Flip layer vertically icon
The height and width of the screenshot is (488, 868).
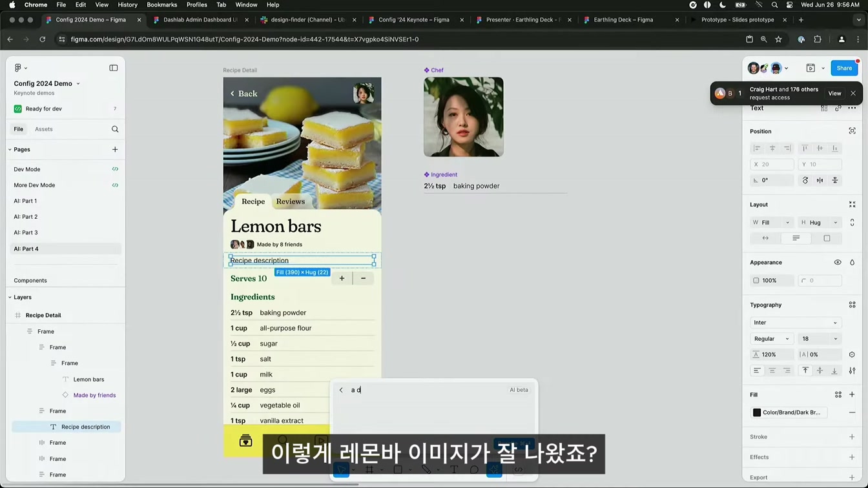tap(835, 180)
